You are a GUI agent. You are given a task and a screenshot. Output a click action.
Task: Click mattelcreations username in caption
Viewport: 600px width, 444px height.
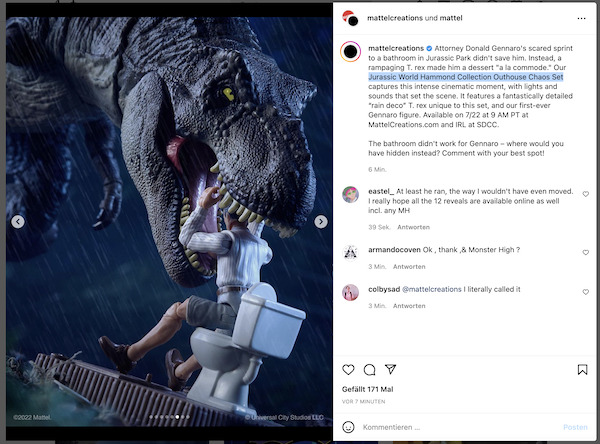(396, 48)
